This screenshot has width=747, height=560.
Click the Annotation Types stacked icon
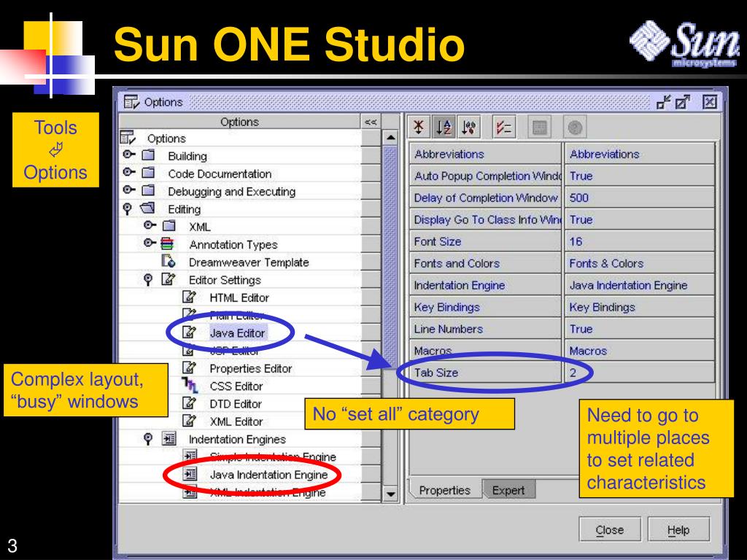[167, 244]
